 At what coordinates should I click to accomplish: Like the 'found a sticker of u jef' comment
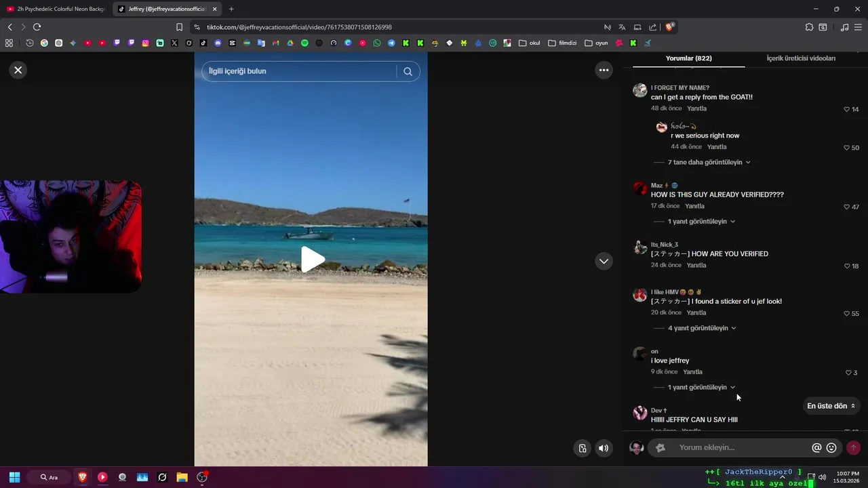tap(846, 313)
